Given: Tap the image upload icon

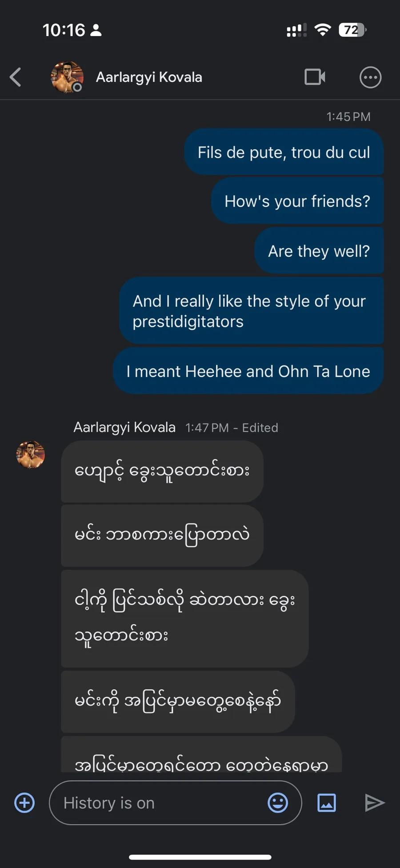Looking at the screenshot, I should click(x=327, y=803).
